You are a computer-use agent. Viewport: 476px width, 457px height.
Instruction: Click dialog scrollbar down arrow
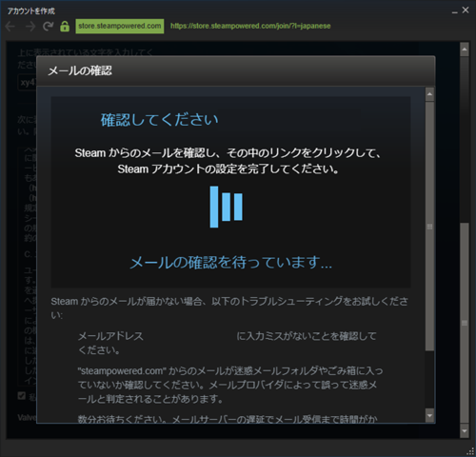[x=429, y=415]
